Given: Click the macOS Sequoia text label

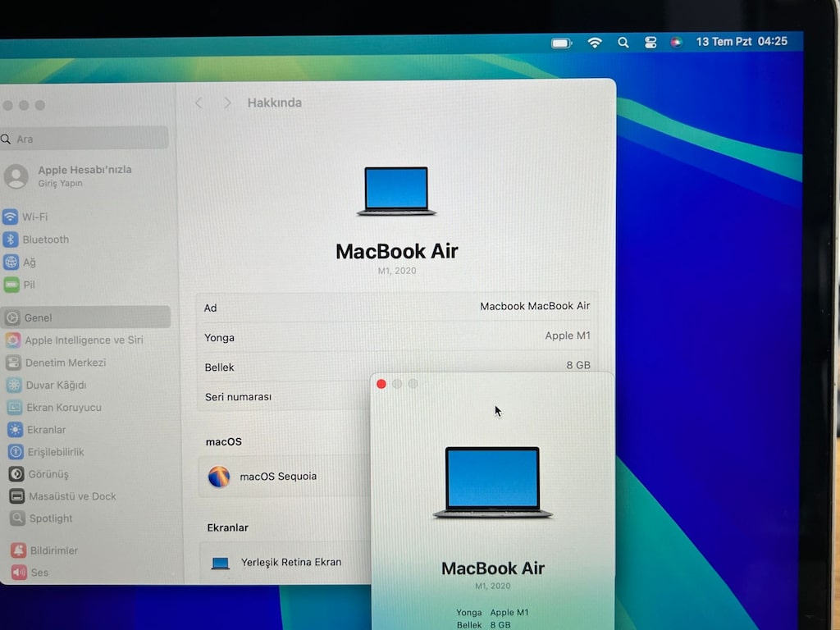Looking at the screenshot, I should tap(278, 477).
